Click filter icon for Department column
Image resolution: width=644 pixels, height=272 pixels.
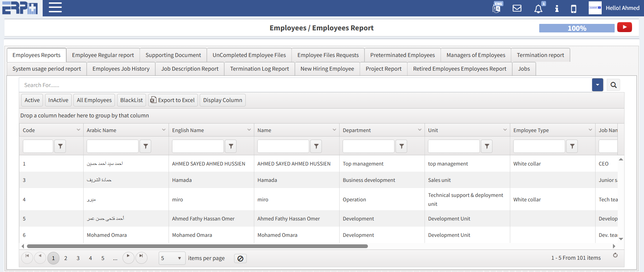coord(401,146)
